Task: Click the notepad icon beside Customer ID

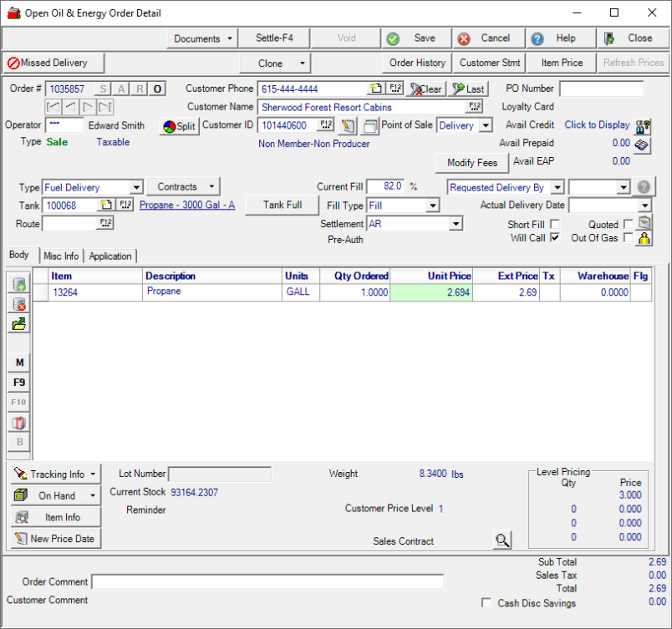Action: 348,126
